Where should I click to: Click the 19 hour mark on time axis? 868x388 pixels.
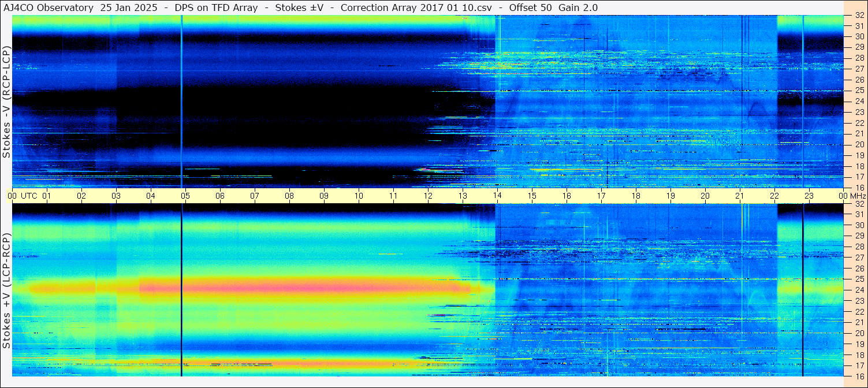[670, 196]
